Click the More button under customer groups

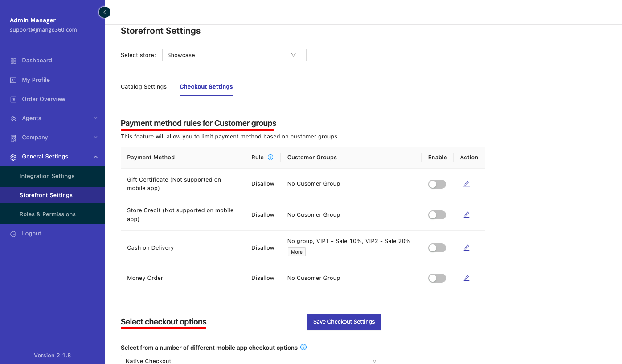pos(296,252)
